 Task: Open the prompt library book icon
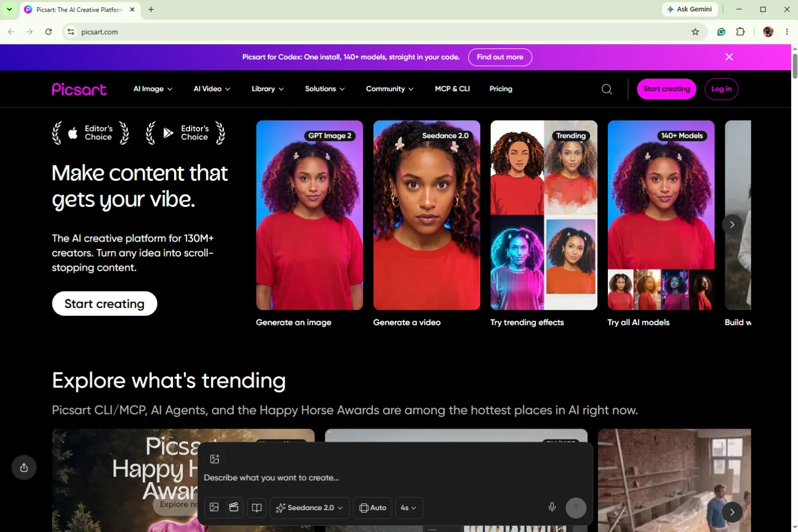click(257, 508)
